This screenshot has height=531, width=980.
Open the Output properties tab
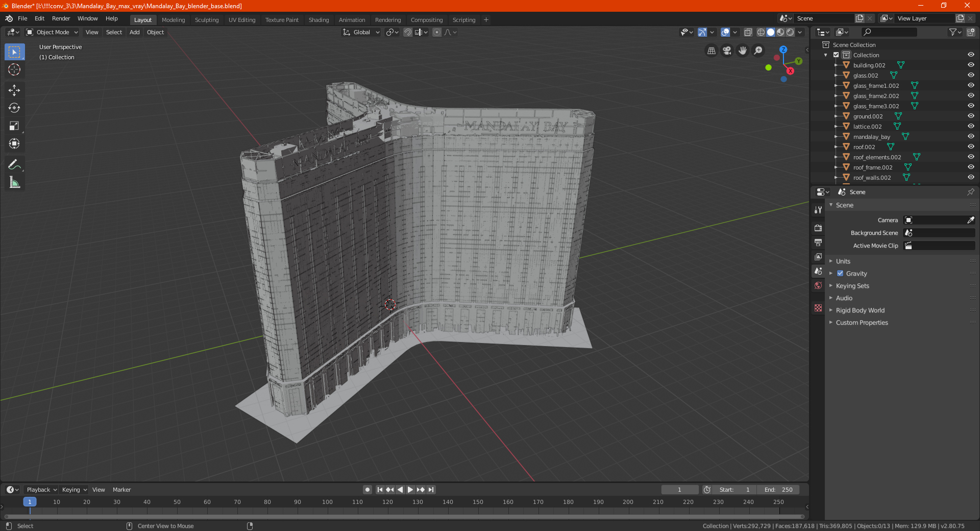[x=818, y=242]
